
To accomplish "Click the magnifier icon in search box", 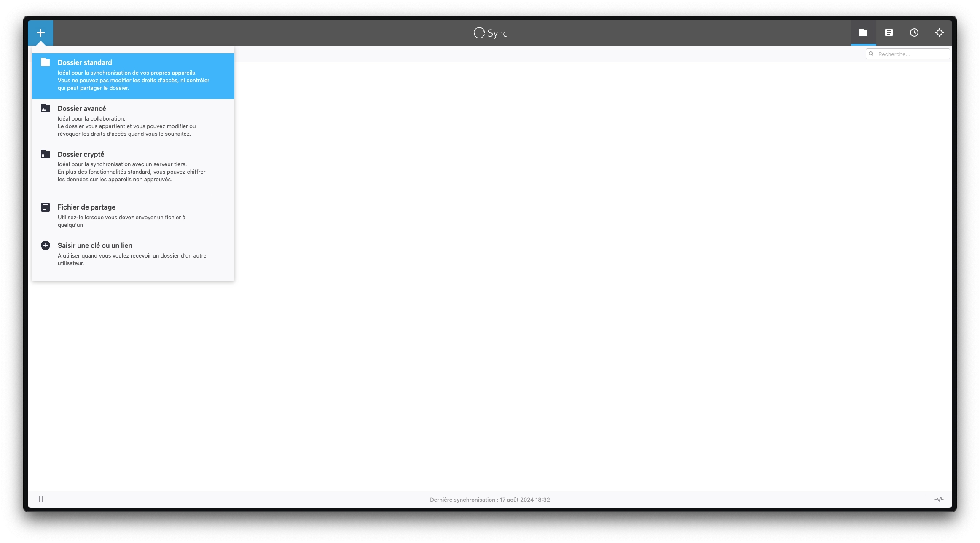I will coord(871,54).
